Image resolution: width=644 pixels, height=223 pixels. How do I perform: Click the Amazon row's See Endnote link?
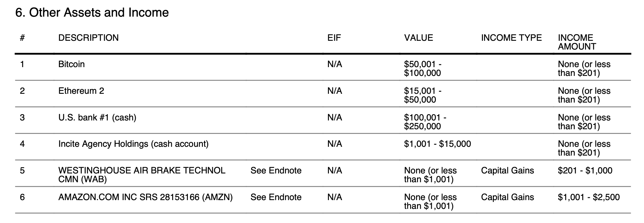point(276,197)
